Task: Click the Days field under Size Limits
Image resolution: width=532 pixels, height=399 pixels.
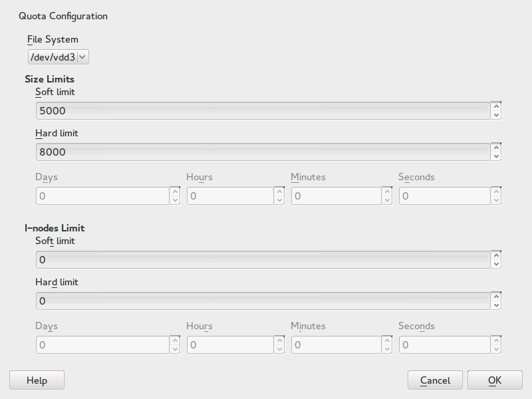Action: pos(103,196)
